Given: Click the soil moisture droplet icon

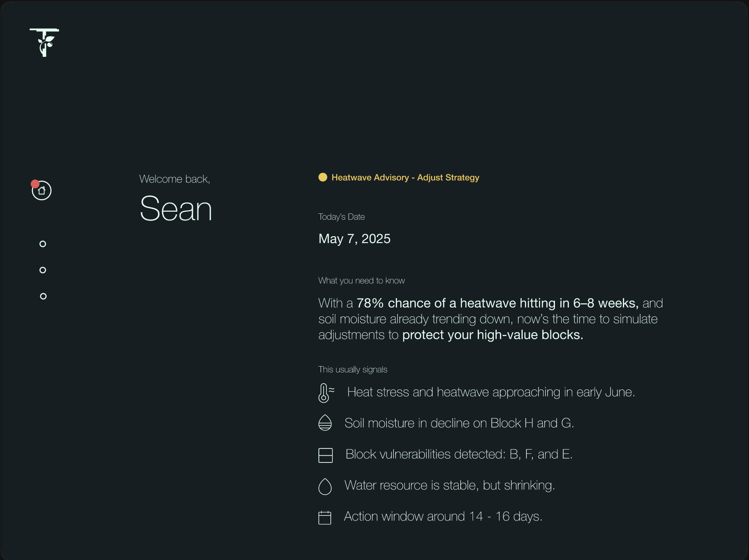Looking at the screenshot, I should (x=325, y=423).
